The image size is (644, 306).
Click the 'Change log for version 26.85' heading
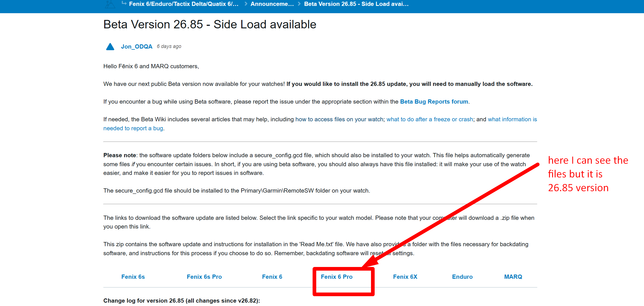[182, 301]
